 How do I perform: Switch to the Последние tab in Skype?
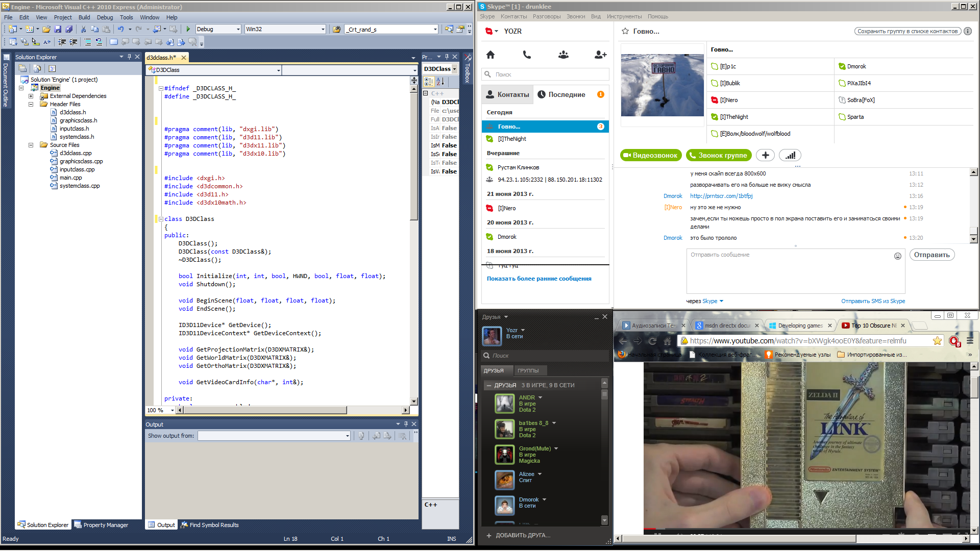(567, 94)
